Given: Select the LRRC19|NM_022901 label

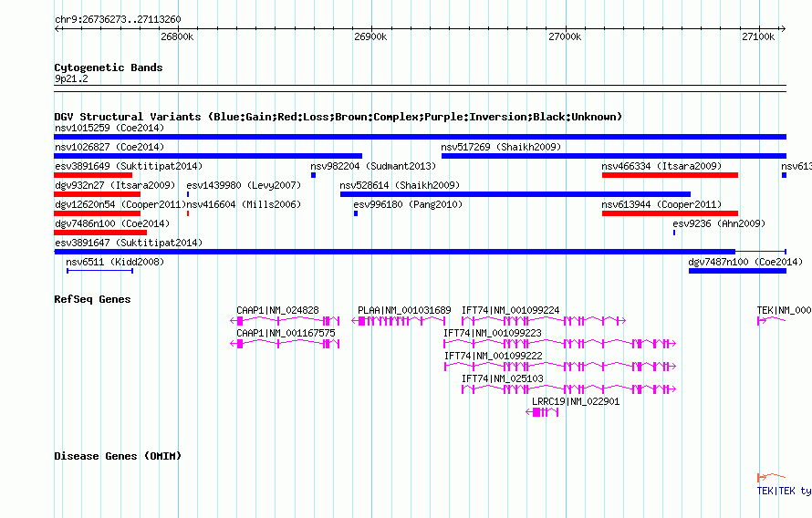Looking at the screenshot, I should click(x=576, y=401).
